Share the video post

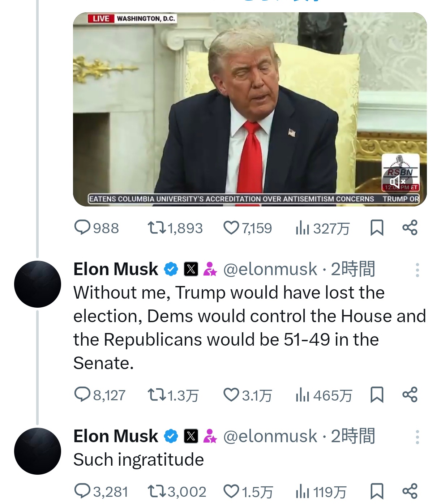[410, 228]
